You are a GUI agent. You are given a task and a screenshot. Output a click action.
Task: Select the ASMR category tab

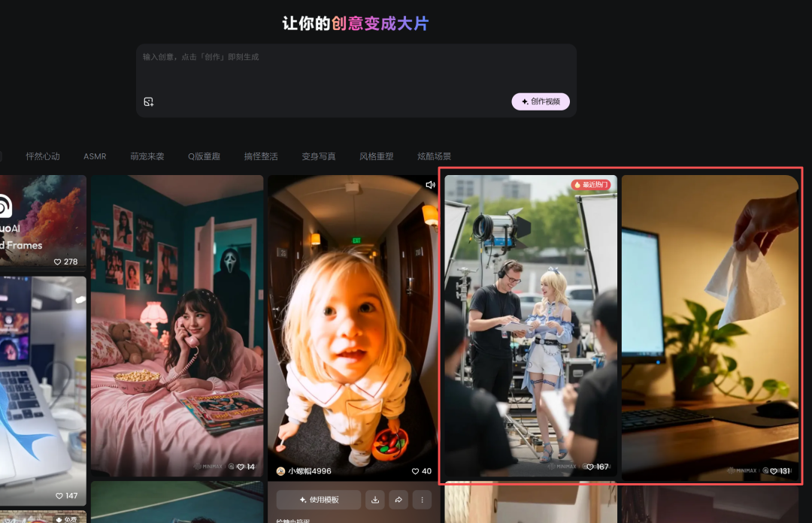pyautogui.click(x=95, y=156)
